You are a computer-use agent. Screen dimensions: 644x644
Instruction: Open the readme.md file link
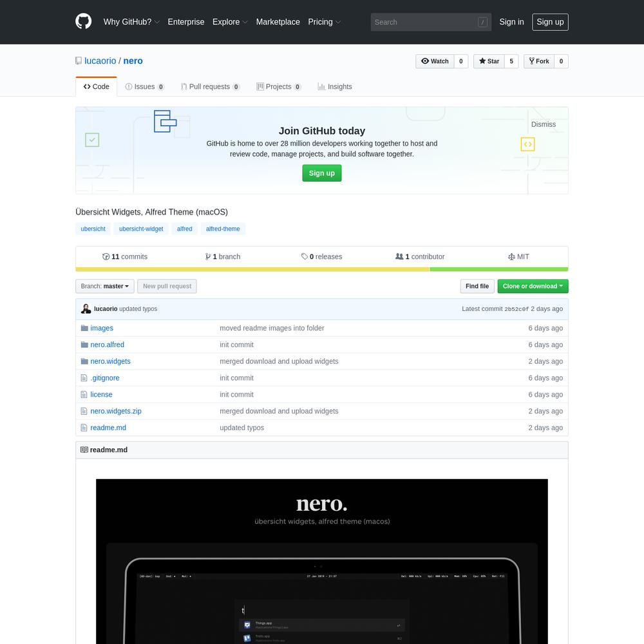tap(108, 428)
